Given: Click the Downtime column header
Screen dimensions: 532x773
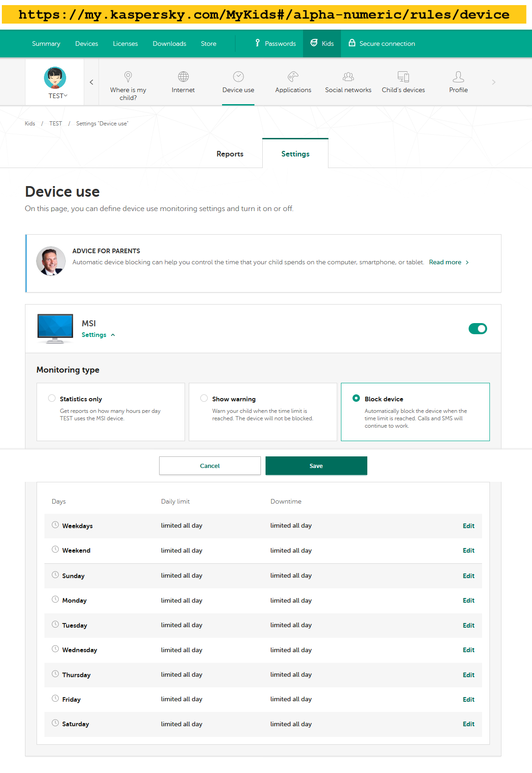Looking at the screenshot, I should pos(286,501).
